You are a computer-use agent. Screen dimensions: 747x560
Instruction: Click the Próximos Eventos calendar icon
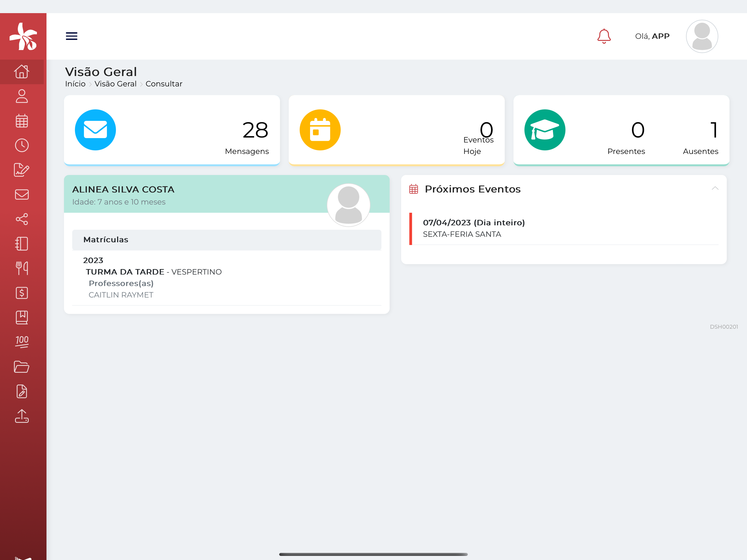click(414, 189)
